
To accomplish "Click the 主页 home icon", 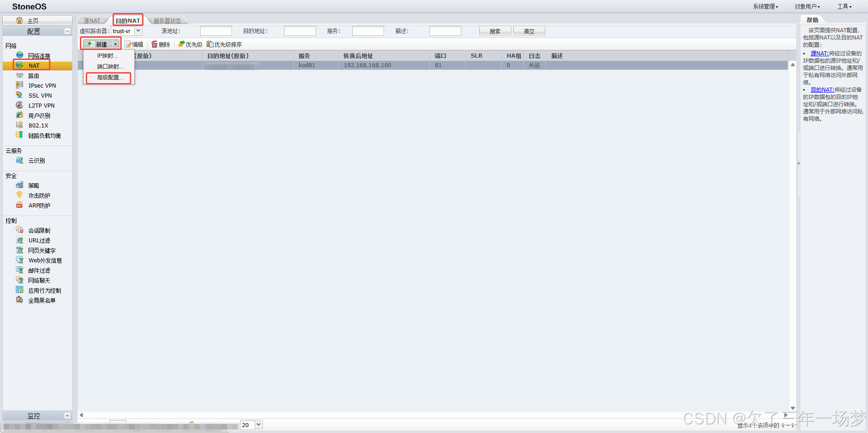I will click(x=20, y=20).
